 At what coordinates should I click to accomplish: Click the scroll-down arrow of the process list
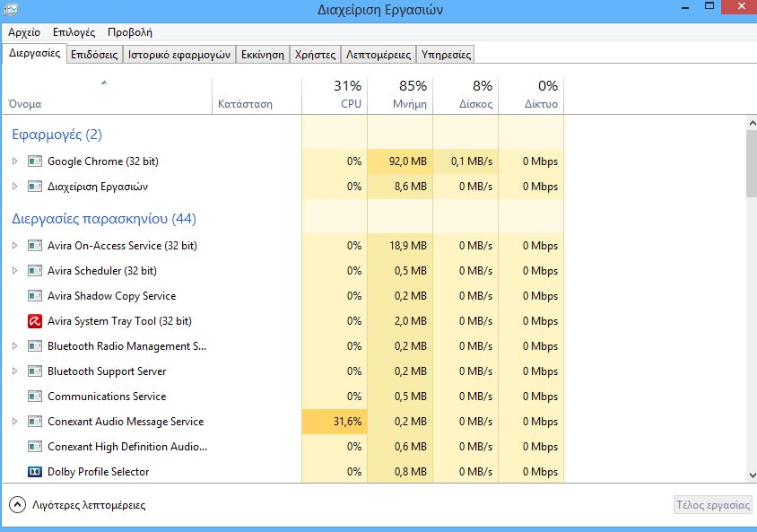tap(752, 475)
